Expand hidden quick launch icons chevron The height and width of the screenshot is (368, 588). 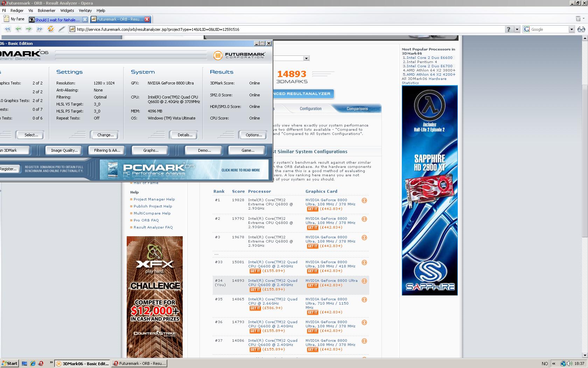pyautogui.click(x=51, y=362)
